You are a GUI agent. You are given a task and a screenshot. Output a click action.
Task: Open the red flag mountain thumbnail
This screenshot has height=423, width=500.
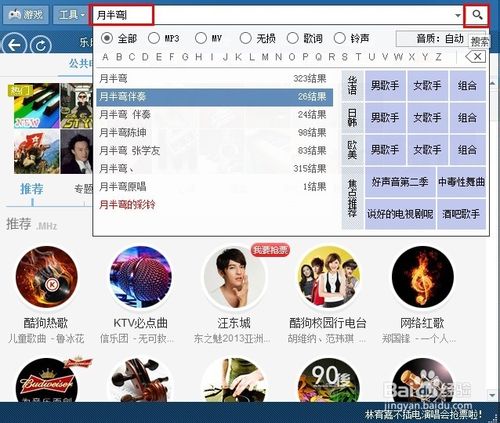pos(36,152)
